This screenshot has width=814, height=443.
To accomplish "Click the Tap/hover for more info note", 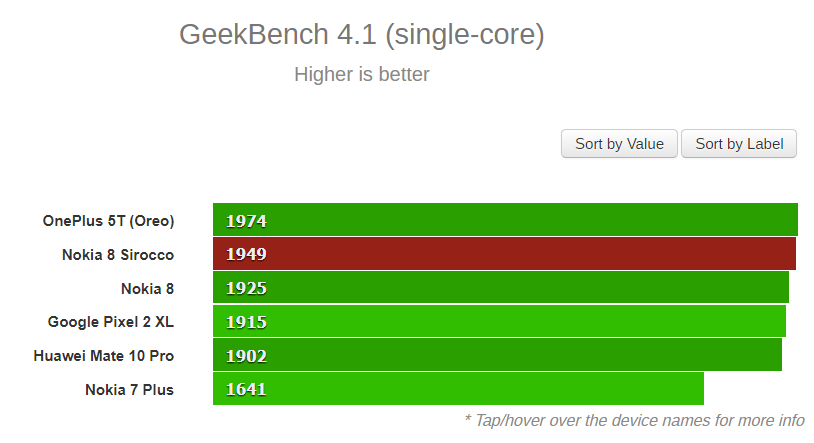I will [x=634, y=420].
